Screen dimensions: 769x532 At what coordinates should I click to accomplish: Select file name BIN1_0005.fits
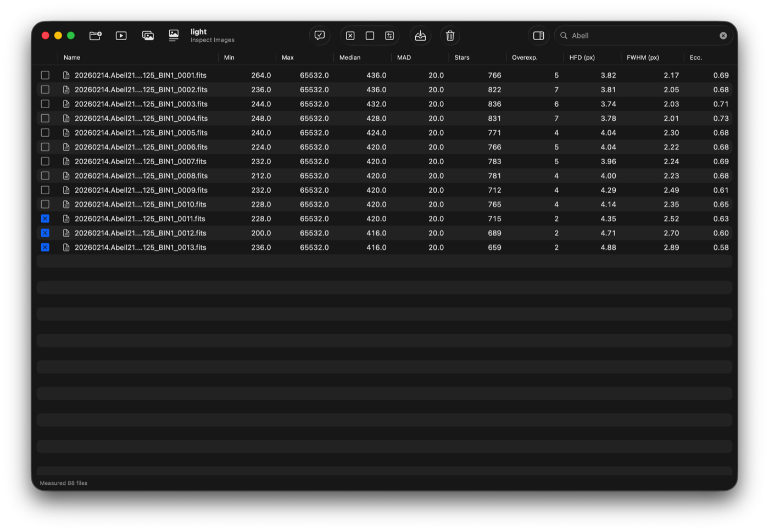click(141, 133)
